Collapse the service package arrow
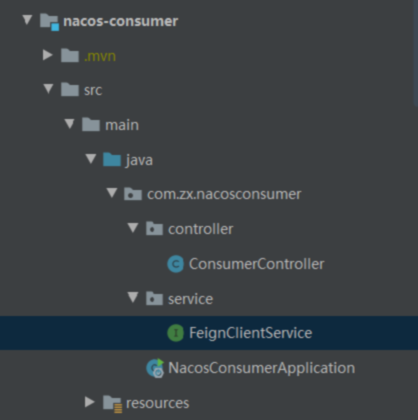Image resolution: width=418 pixels, height=420 pixels. [x=133, y=297]
